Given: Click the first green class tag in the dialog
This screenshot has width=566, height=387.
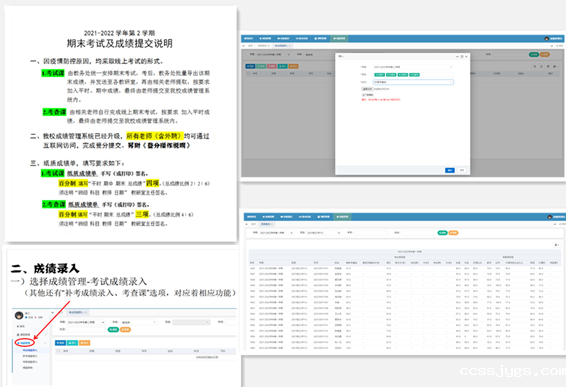Looking at the screenshot, I should (379, 75).
